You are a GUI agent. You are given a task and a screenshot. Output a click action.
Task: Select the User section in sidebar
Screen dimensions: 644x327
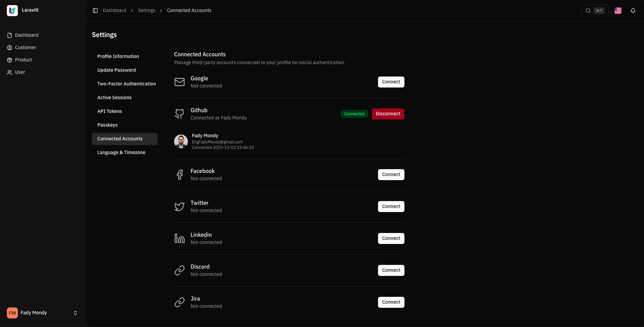pos(20,72)
